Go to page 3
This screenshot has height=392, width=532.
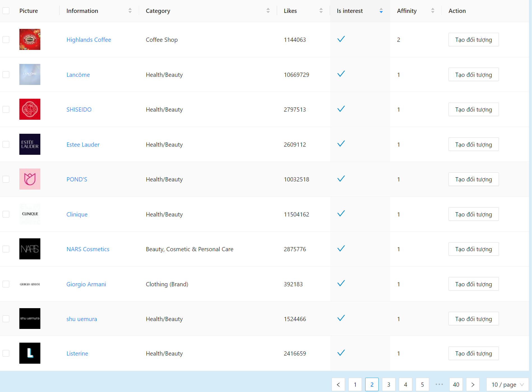[x=389, y=384]
